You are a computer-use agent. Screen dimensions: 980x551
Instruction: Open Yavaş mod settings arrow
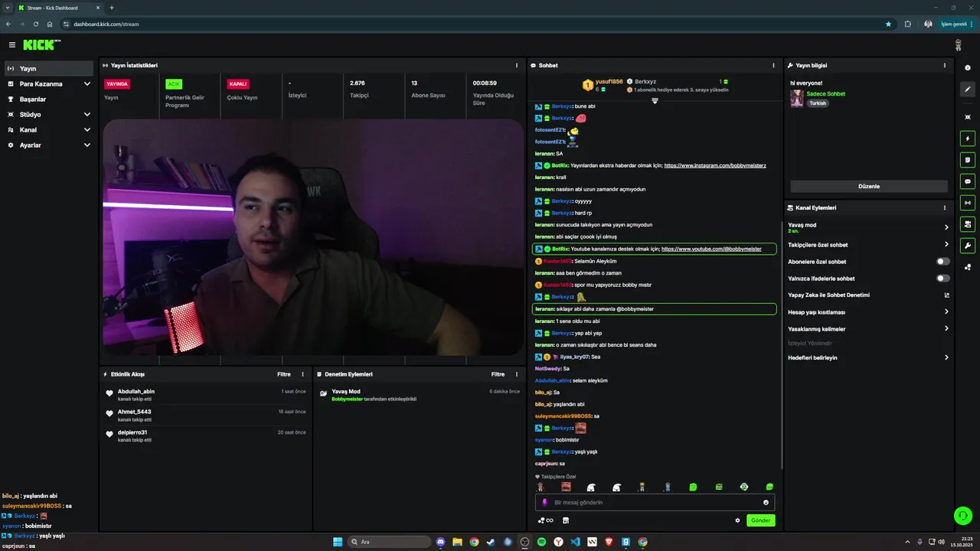coord(946,227)
